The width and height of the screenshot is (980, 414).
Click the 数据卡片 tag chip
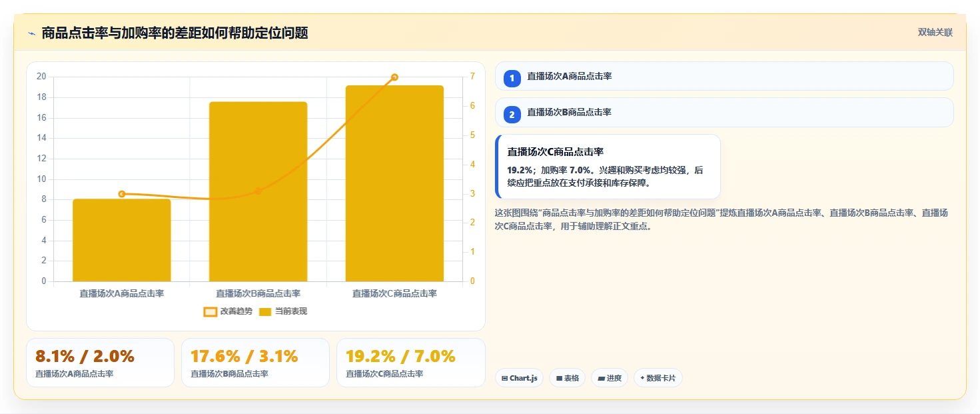click(x=658, y=378)
